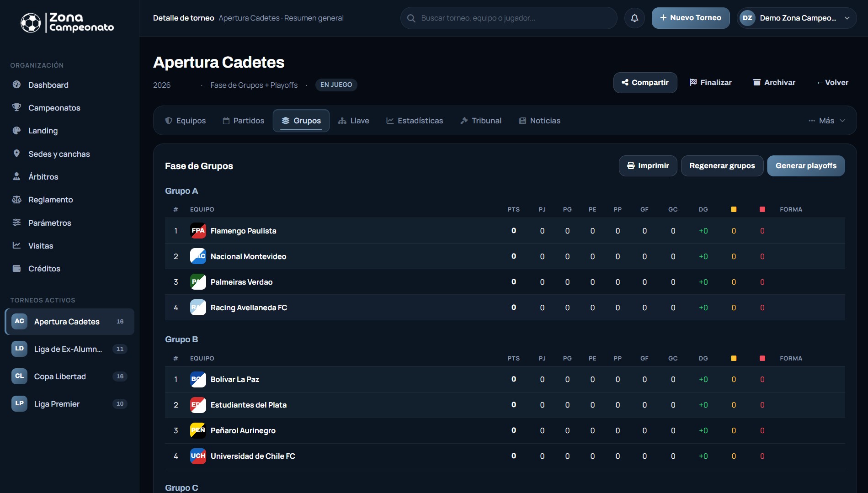This screenshot has height=493, width=868.
Task: Click Nacional Montevideo team crest
Action: click(198, 256)
